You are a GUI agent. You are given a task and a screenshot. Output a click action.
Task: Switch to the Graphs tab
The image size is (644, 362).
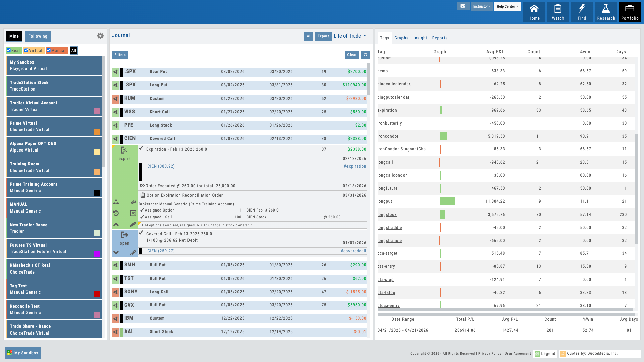tap(401, 38)
